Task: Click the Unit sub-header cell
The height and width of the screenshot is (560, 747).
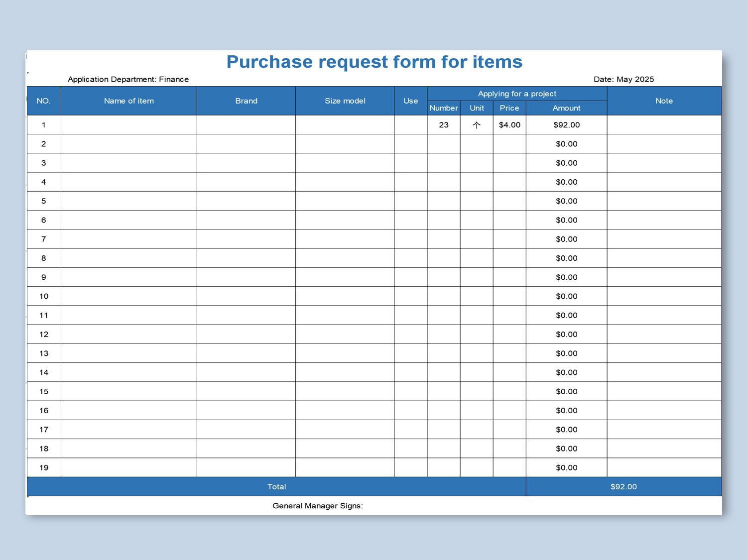Action: pyautogui.click(x=477, y=108)
